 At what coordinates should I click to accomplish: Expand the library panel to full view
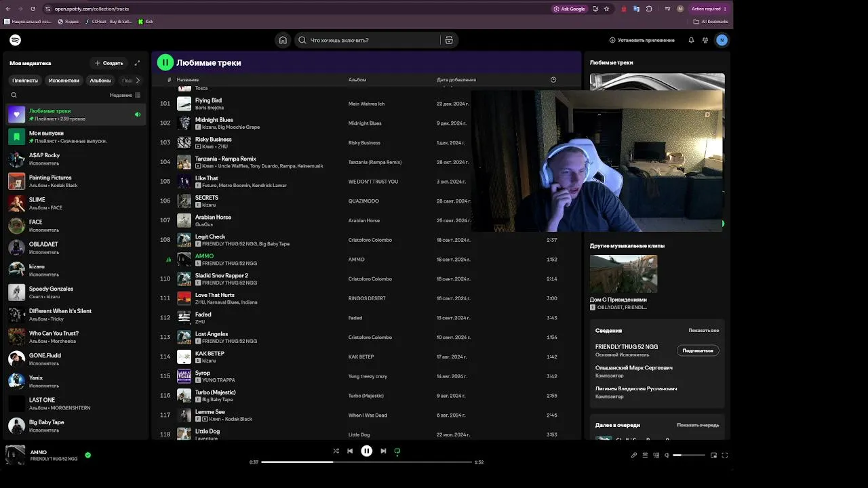(137, 63)
